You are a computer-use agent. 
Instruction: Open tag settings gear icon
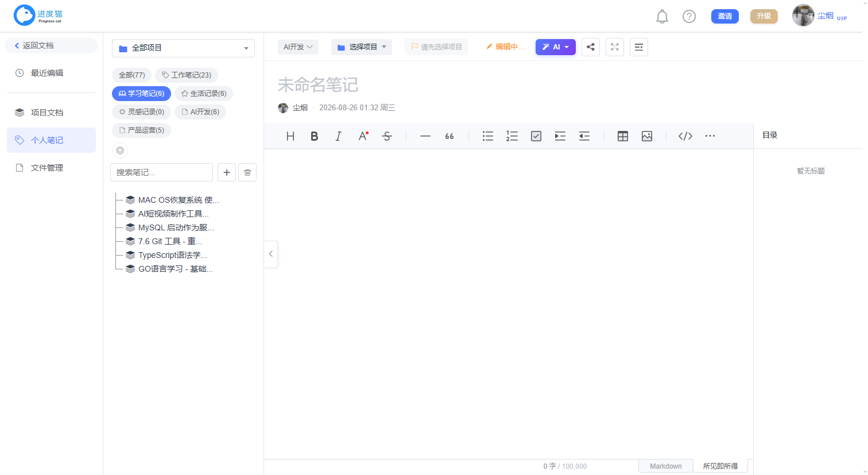click(x=120, y=150)
